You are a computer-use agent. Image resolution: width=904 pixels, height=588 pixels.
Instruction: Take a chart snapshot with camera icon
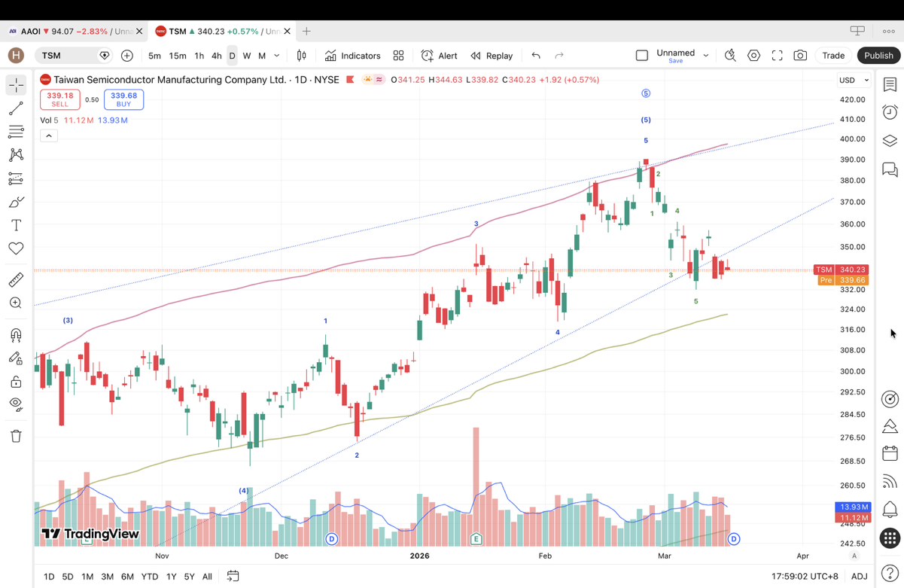[x=800, y=56]
